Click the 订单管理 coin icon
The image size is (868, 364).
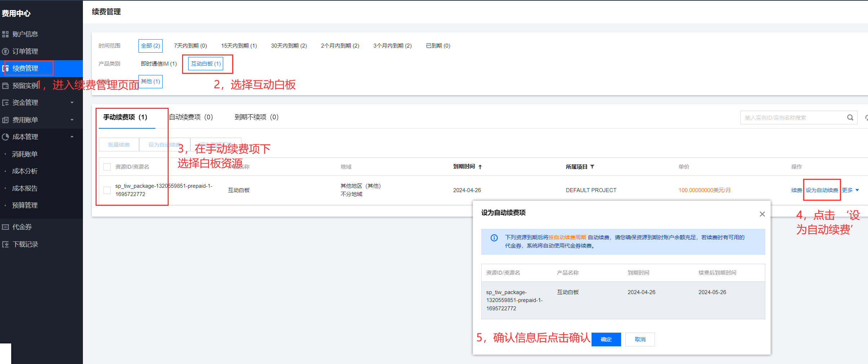(x=5, y=52)
